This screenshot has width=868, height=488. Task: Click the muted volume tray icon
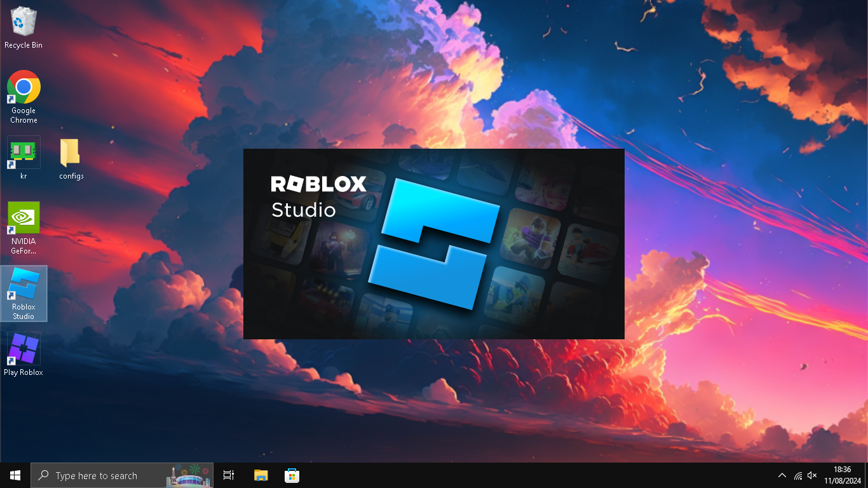pyautogui.click(x=812, y=475)
